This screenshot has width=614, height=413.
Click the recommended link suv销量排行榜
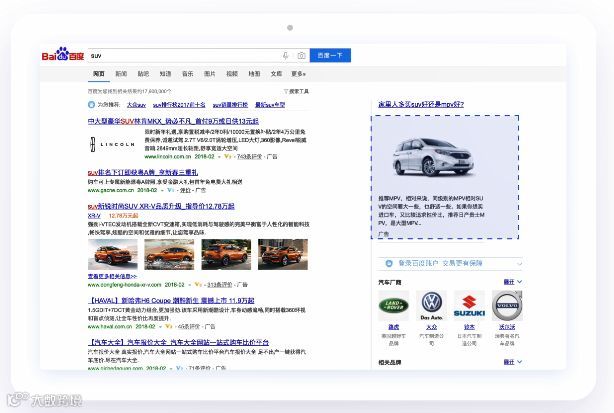230,105
